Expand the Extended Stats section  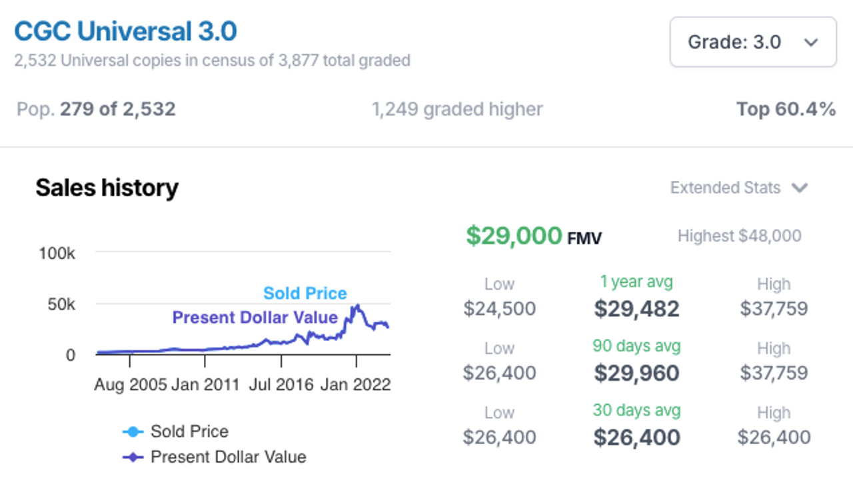tap(739, 188)
